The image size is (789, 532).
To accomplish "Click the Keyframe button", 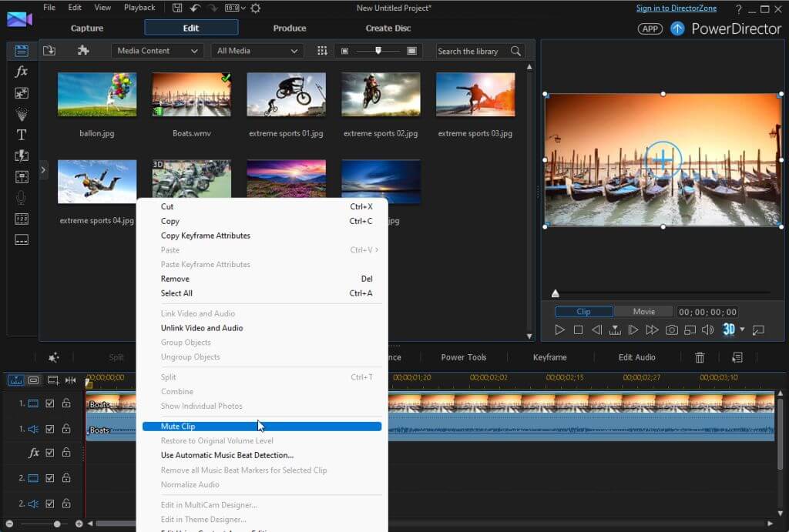I will point(549,357).
